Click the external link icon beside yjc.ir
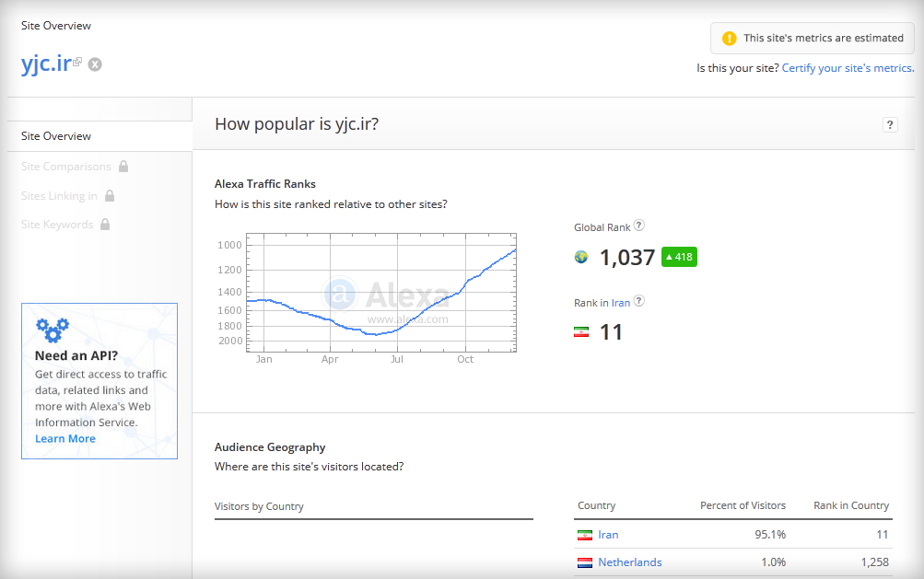 tap(77, 62)
